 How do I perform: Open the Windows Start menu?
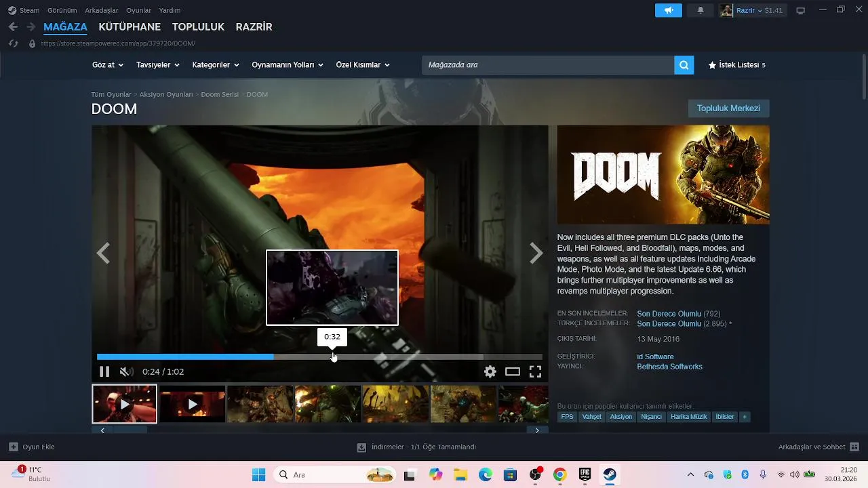pos(258,475)
